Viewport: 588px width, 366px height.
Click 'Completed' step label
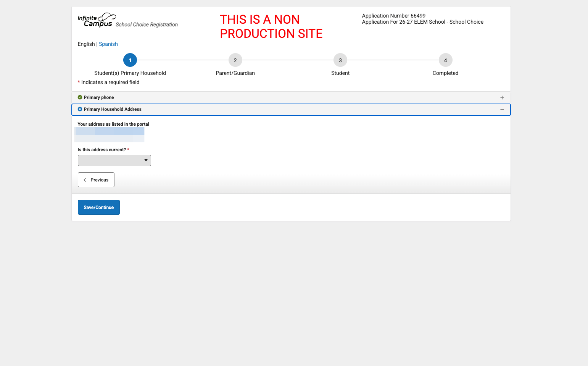(446, 73)
